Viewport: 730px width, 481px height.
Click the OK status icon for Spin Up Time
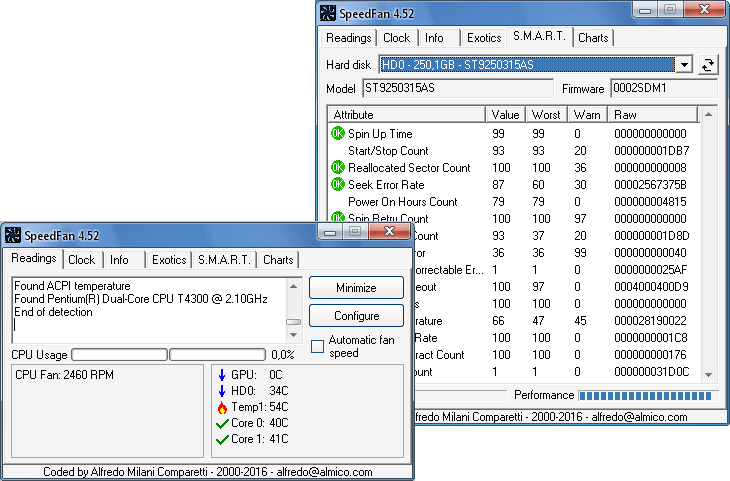coord(338,134)
